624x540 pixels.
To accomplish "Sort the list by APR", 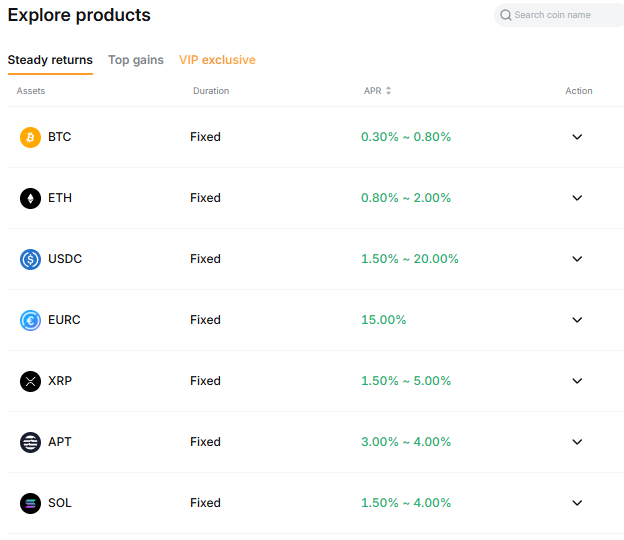I will [x=388, y=91].
